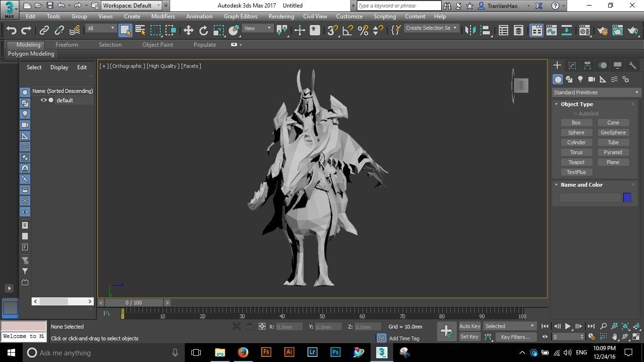Toggle the Percent Snap tool

pos(363,30)
